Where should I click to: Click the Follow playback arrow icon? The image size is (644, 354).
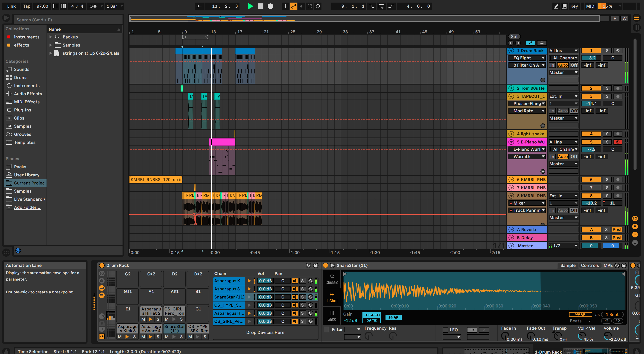(x=199, y=6)
